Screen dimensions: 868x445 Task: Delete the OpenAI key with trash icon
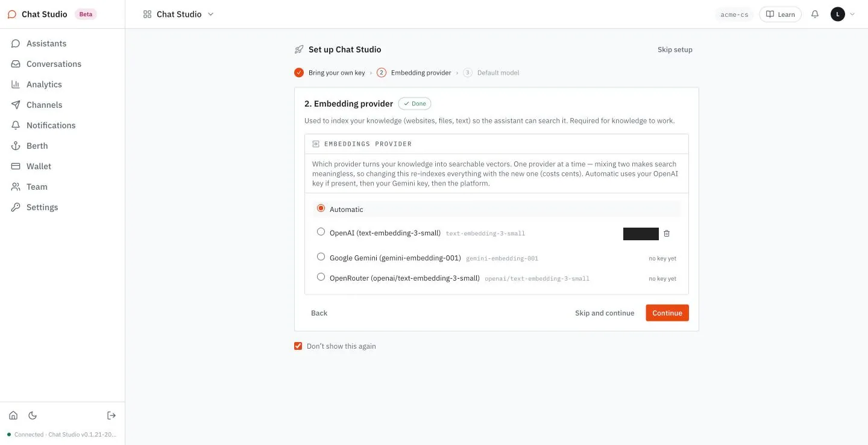pyautogui.click(x=667, y=234)
